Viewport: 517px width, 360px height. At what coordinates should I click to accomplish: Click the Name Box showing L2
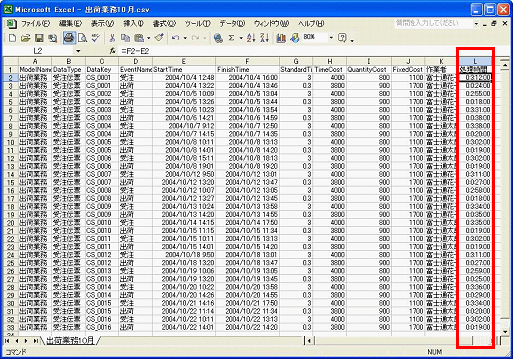coord(38,51)
